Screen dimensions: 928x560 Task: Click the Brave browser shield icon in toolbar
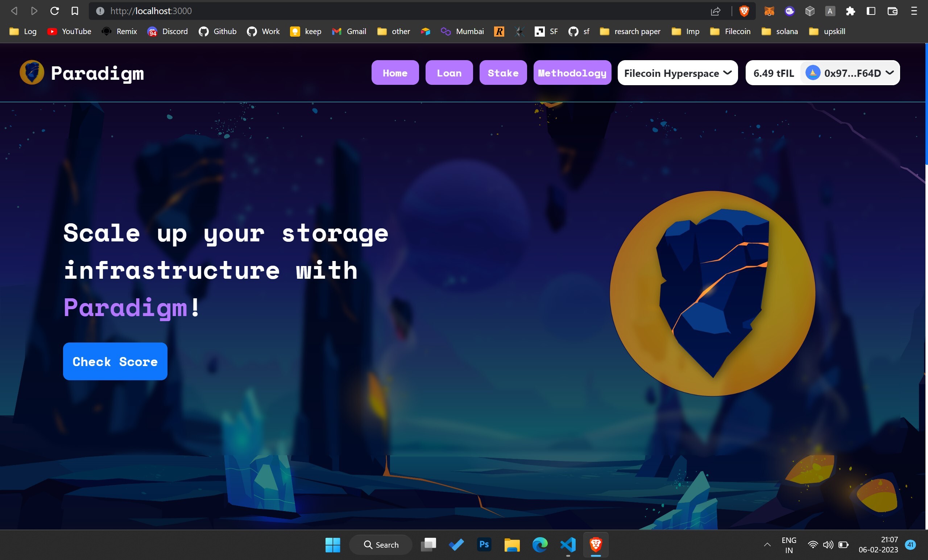[x=744, y=11]
